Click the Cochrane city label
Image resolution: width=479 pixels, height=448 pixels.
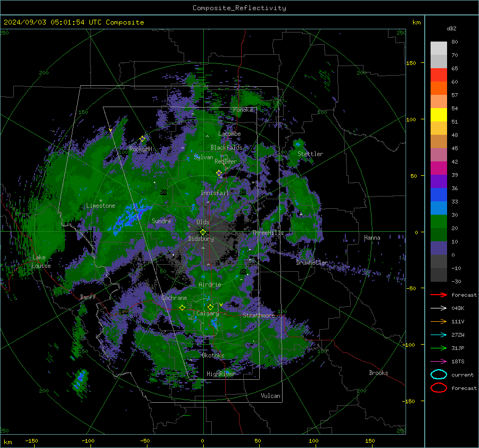tap(174, 298)
